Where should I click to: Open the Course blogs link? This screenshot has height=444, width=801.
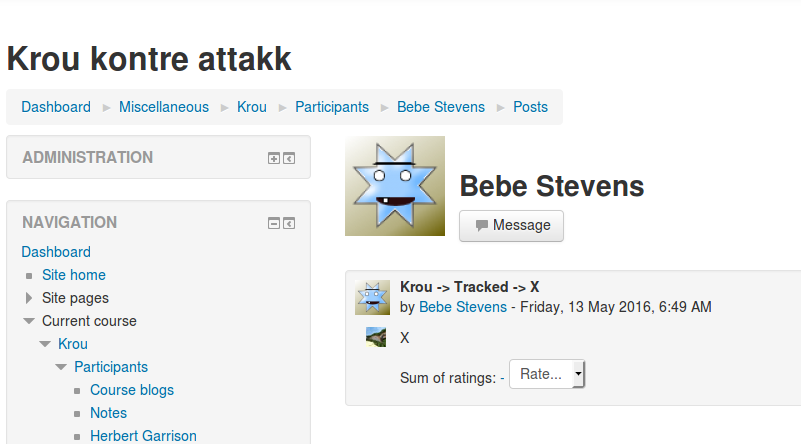pyautogui.click(x=132, y=390)
